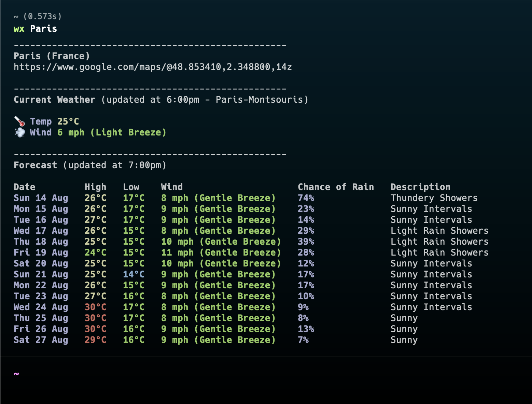
Task: Click the 'Chance of Rain' column header
Action: pyautogui.click(x=336, y=187)
